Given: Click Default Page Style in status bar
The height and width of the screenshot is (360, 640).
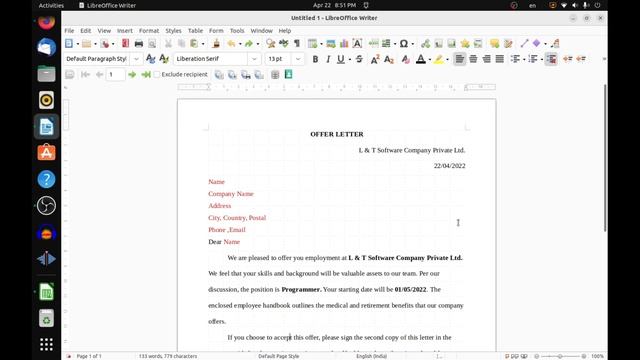Looking at the screenshot, I should (x=278, y=356).
